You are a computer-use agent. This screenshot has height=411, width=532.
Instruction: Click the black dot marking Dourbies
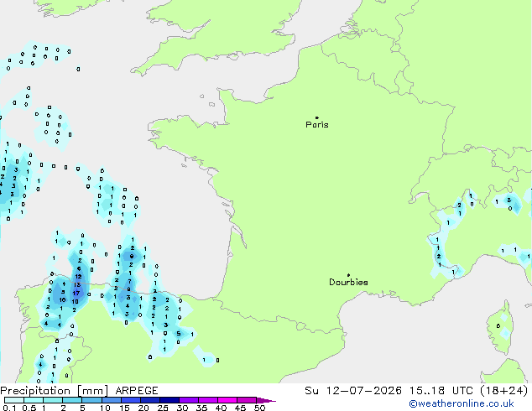click(348, 275)
